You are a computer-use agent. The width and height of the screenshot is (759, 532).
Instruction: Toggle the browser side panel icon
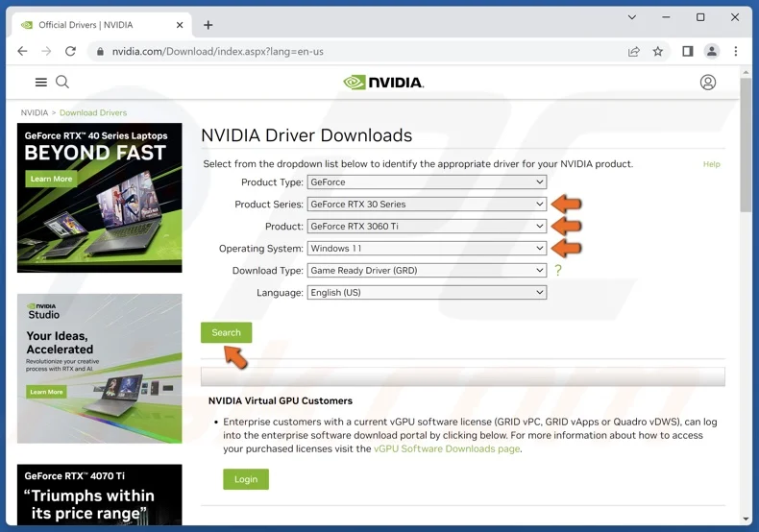(687, 51)
